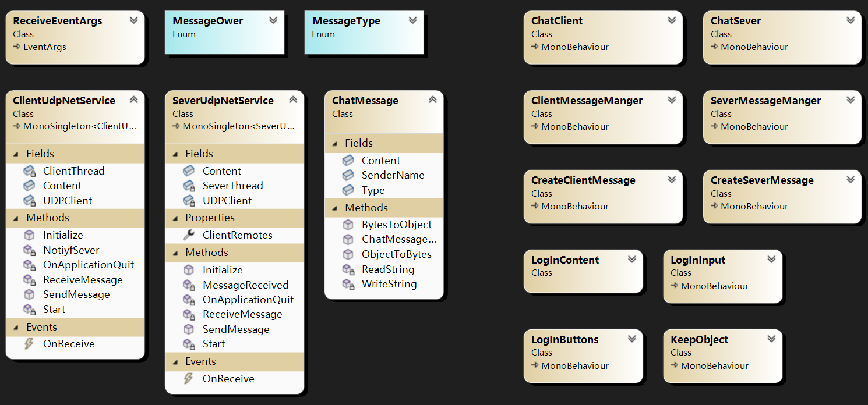Click the NotiyfSever method icon

pos(29,250)
